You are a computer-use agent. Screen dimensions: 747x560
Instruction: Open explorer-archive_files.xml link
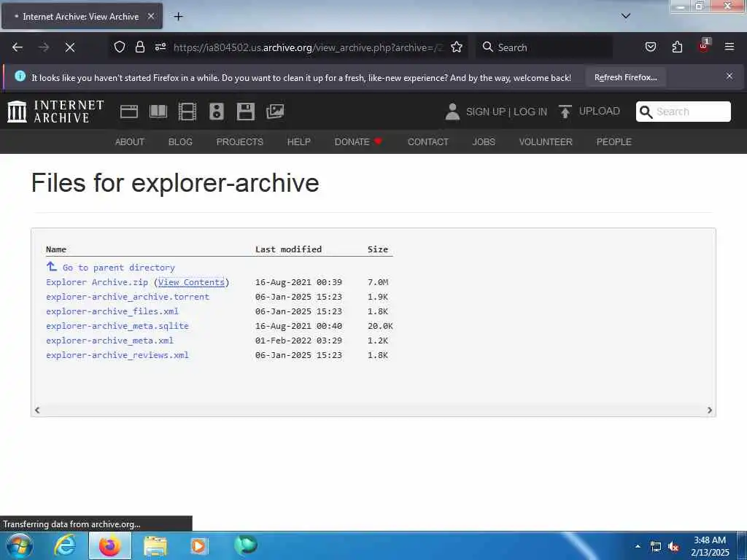pyautogui.click(x=112, y=311)
